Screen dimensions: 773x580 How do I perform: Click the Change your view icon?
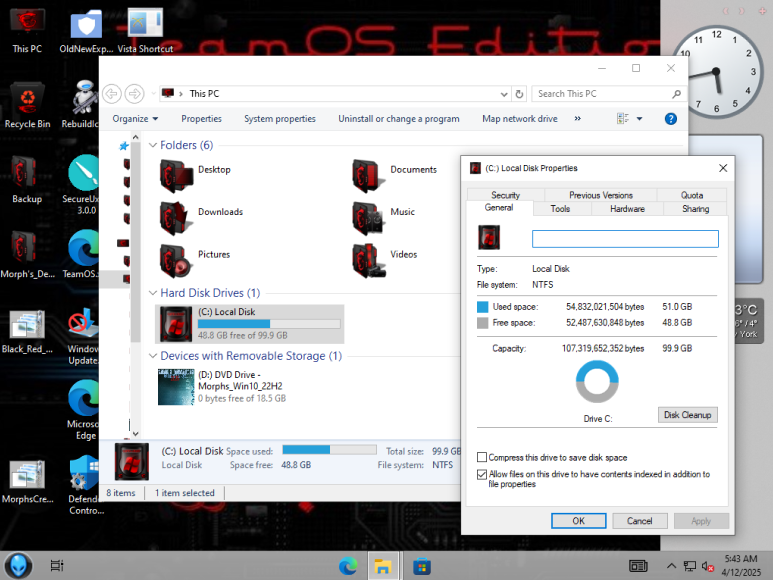(623, 119)
